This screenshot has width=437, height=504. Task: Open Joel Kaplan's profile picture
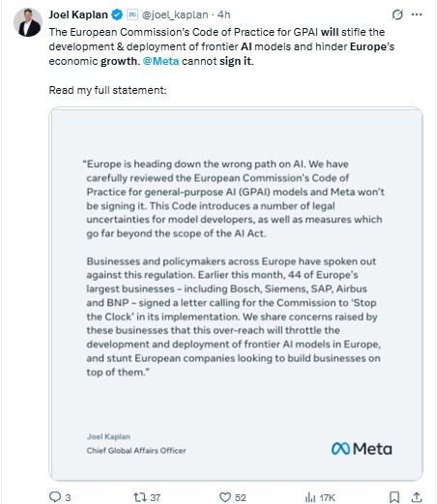(28, 22)
